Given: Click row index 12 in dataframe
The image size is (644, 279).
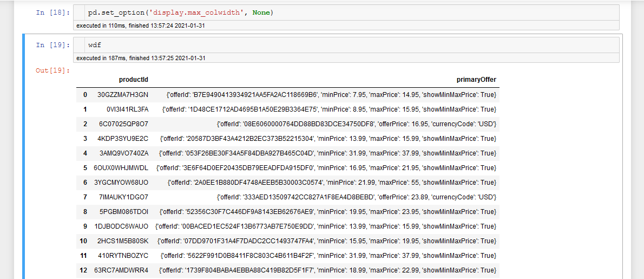Looking at the screenshot, I should (84, 270).
